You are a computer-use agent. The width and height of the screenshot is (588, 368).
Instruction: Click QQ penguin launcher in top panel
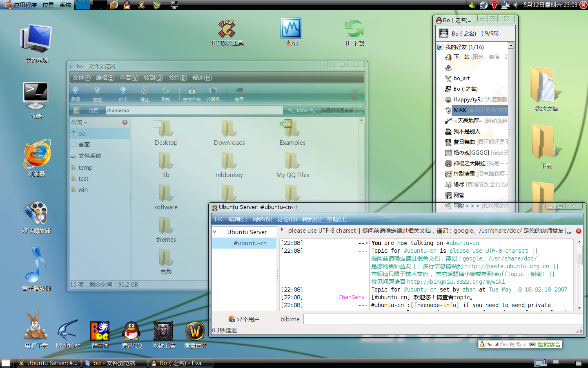[x=127, y=5]
